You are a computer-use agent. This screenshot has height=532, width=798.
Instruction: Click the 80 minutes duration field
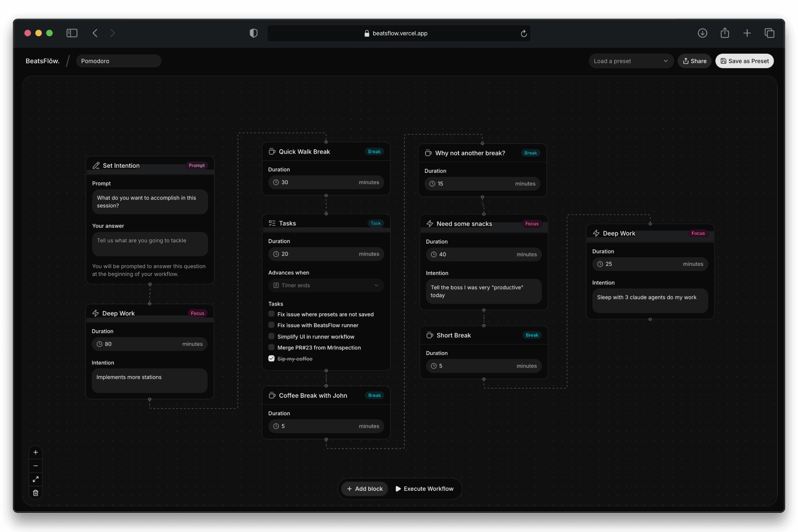(x=150, y=344)
